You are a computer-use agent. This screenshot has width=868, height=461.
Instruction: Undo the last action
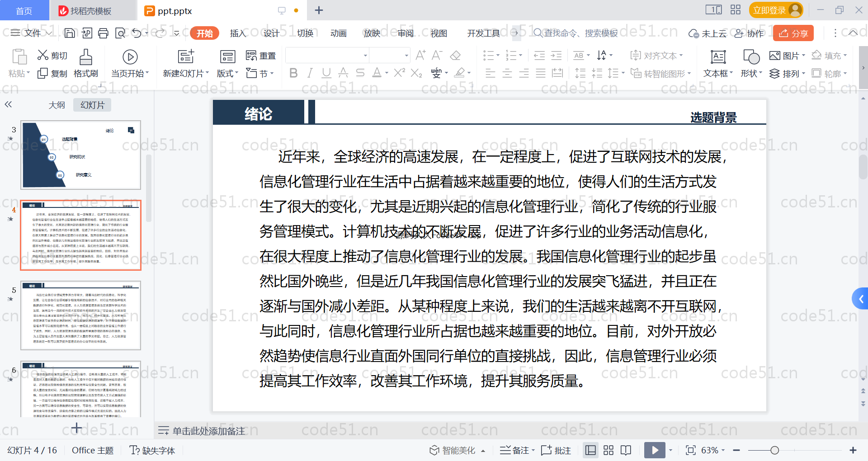tap(137, 33)
